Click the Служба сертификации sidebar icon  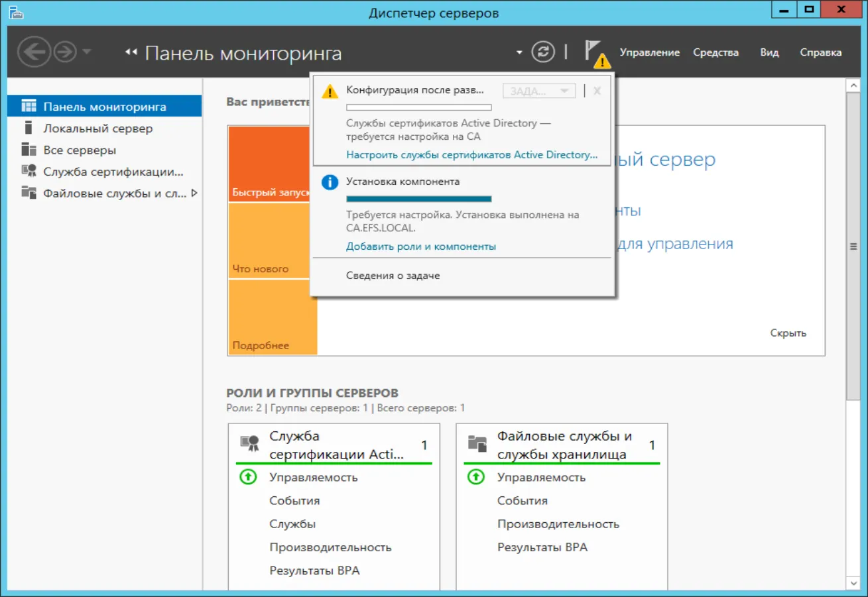[29, 171]
